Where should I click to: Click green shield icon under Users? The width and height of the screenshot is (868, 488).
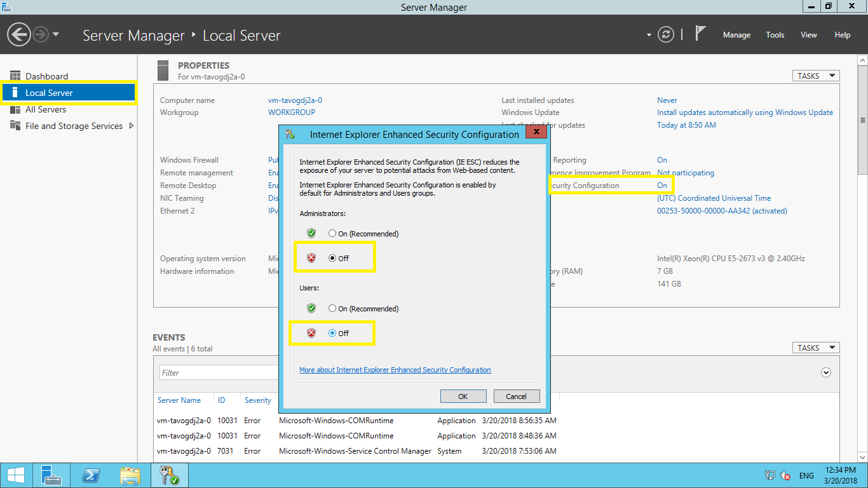click(x=311, y=308)
